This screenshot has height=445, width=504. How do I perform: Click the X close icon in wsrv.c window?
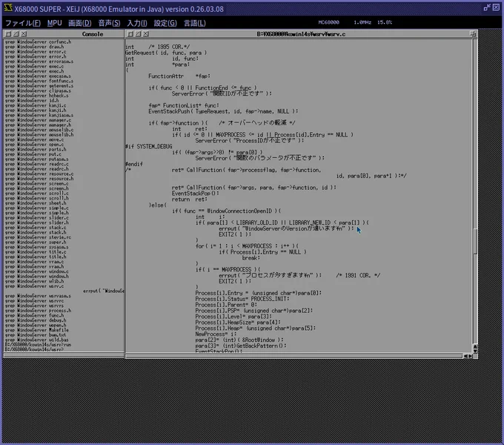[145, 34]
